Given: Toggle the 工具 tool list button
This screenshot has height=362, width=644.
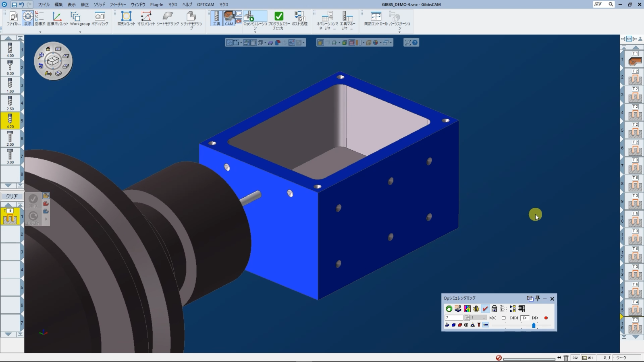Looking at the screenshot, I should pyautogui.click(x=216, y=19).
